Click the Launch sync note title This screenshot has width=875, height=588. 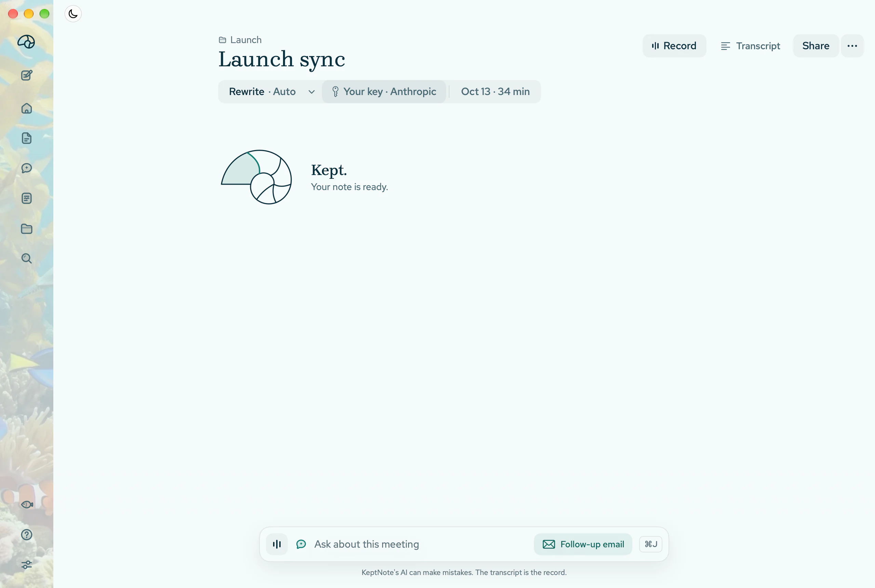(282, 59)
